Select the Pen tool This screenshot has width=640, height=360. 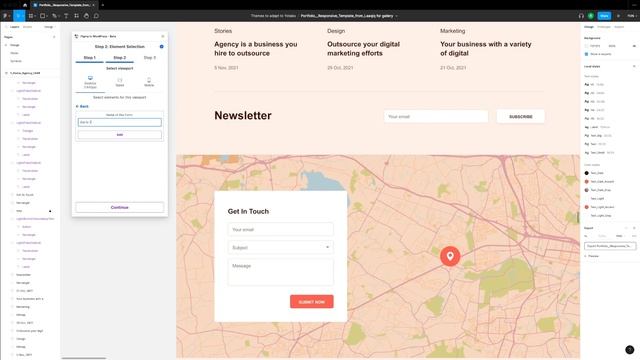coord(54,16)
